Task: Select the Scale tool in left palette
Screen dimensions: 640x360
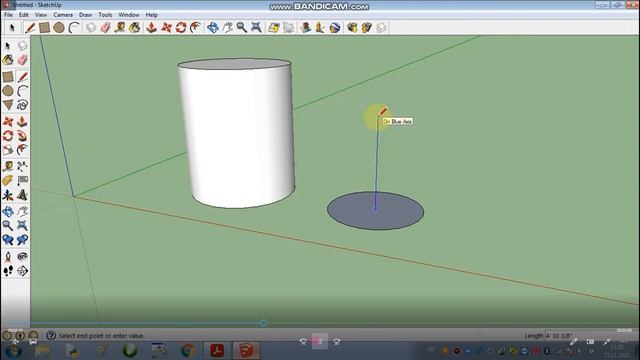Action: click(8, 150)
